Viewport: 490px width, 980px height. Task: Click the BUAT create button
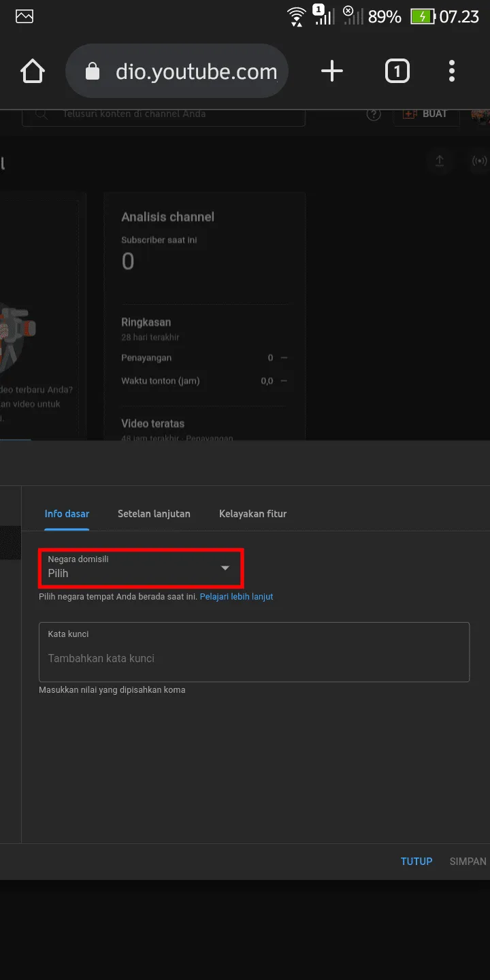(426, 114)
